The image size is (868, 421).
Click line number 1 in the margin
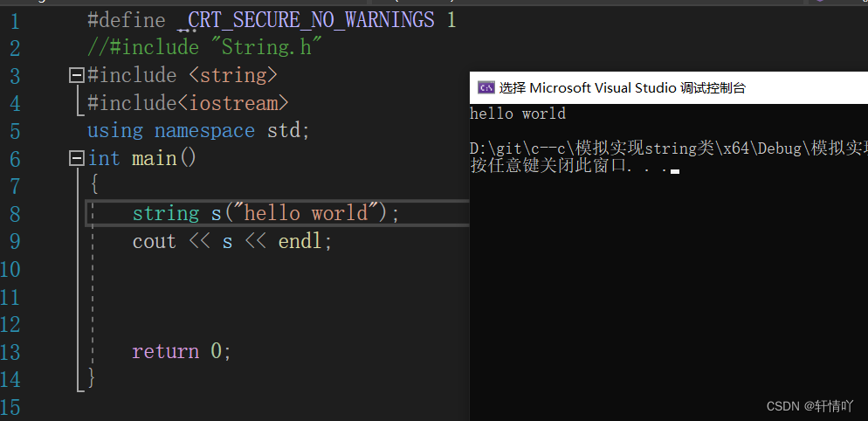(14, 22)
